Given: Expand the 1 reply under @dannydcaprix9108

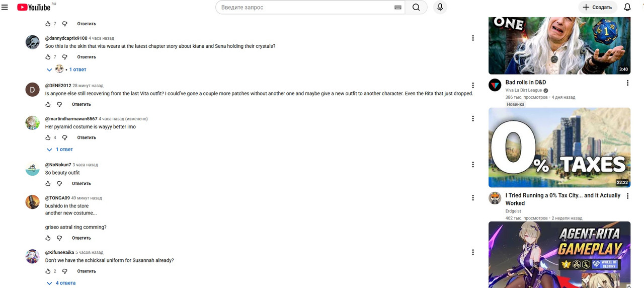Looking at the screenshot, I should pos(66,69).
